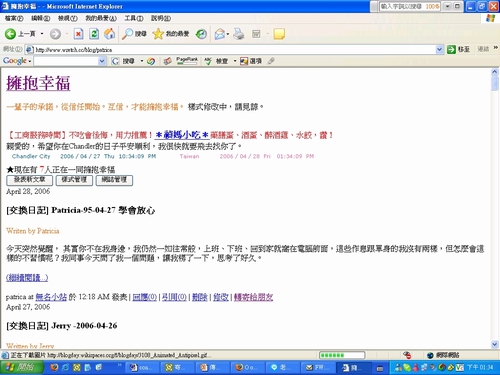Open the 擁抱幸福 blog title link
This screenshot has height=375, width=500.
pyautogui.click(x=38, y=83)
